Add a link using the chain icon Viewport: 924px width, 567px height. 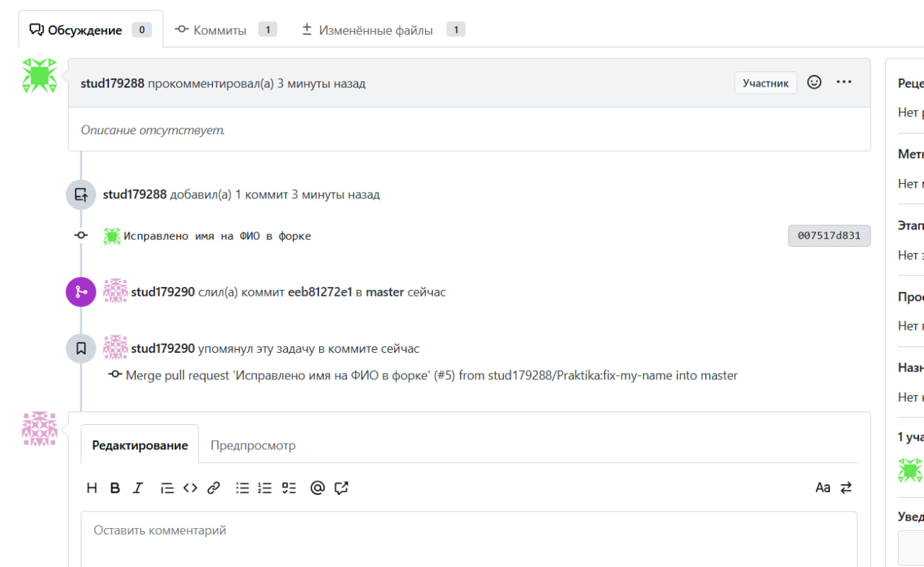tap(213, 488)
